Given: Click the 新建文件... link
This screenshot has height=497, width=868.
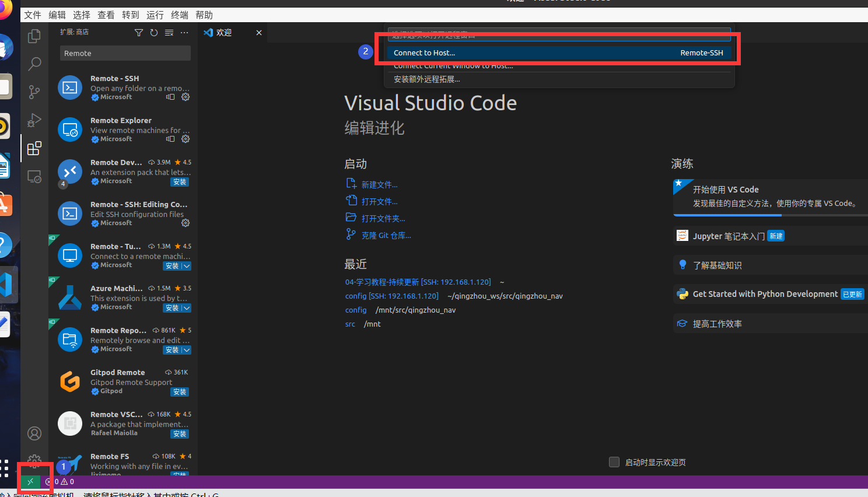Looking at the screenshot, I should click(x=379, y=185).
